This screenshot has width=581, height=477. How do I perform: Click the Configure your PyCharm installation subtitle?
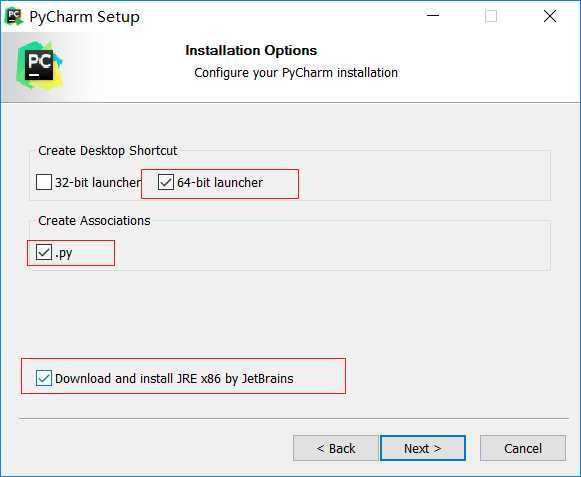(x=296, y=73)
